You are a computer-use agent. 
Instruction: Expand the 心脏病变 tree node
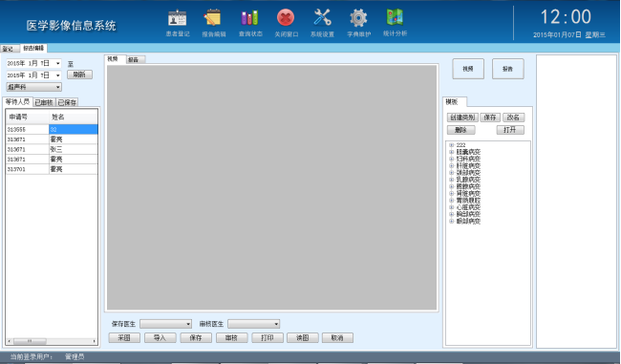point(451,207)
